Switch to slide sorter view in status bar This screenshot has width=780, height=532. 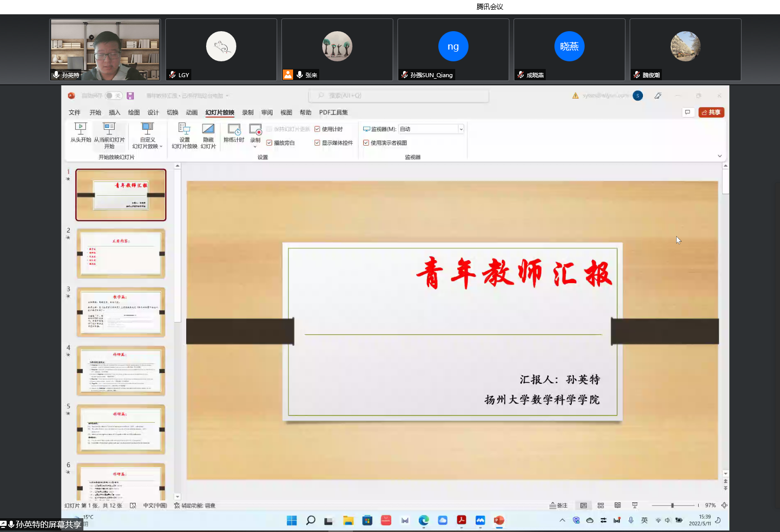(600, 505)
